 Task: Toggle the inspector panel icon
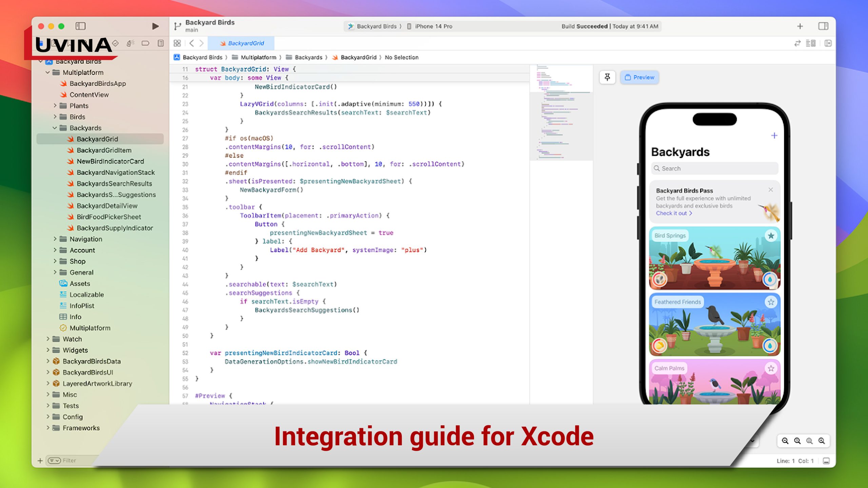coord(823,26)
